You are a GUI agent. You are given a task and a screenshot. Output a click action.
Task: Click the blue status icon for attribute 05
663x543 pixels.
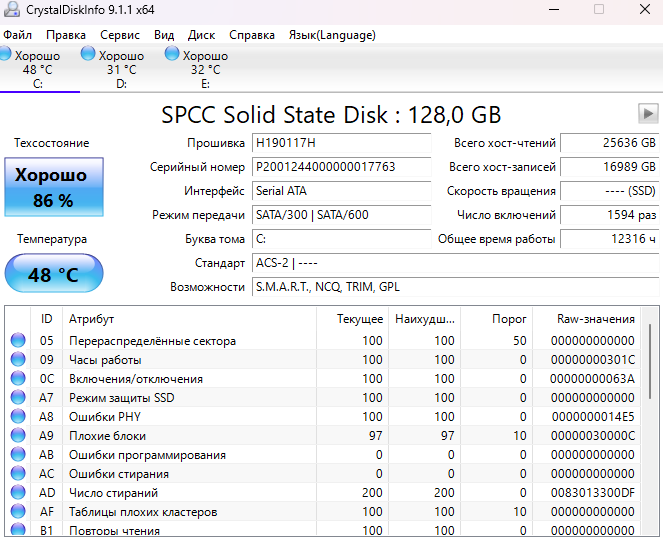point(18,340)
